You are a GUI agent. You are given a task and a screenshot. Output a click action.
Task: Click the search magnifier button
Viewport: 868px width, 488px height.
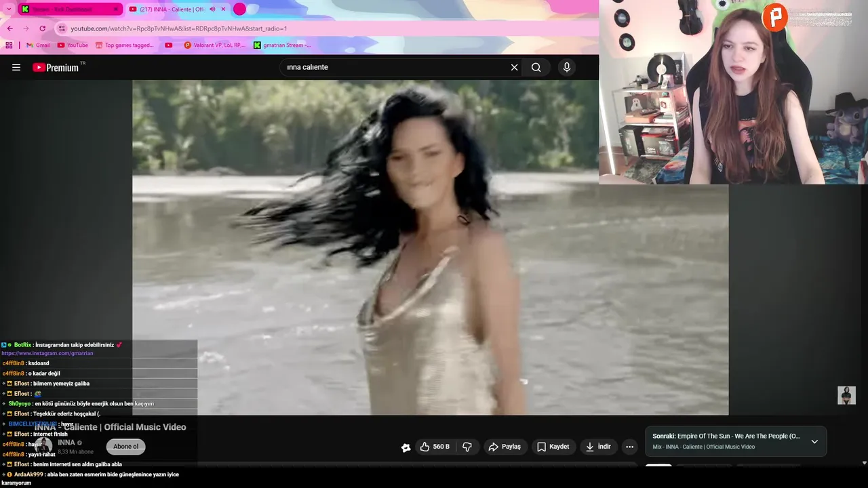pos(536,67)
